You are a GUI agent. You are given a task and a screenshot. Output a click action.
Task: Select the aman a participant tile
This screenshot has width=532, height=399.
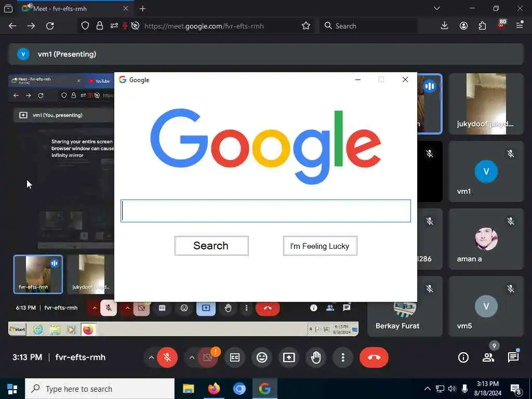pos(486,239)
